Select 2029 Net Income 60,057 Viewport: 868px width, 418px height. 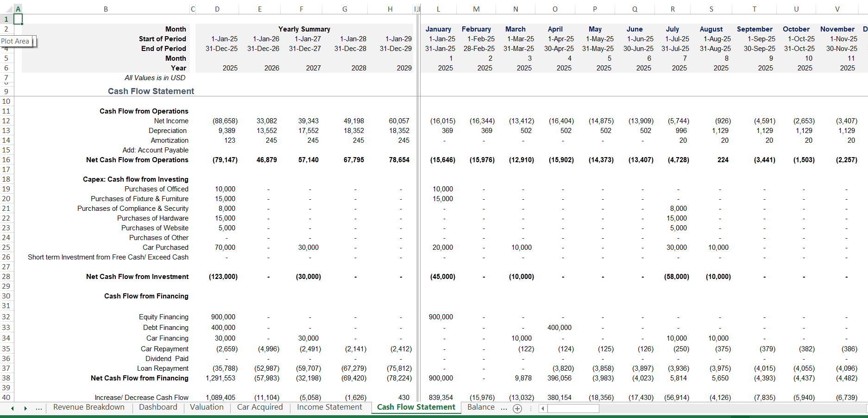[399, 121]
